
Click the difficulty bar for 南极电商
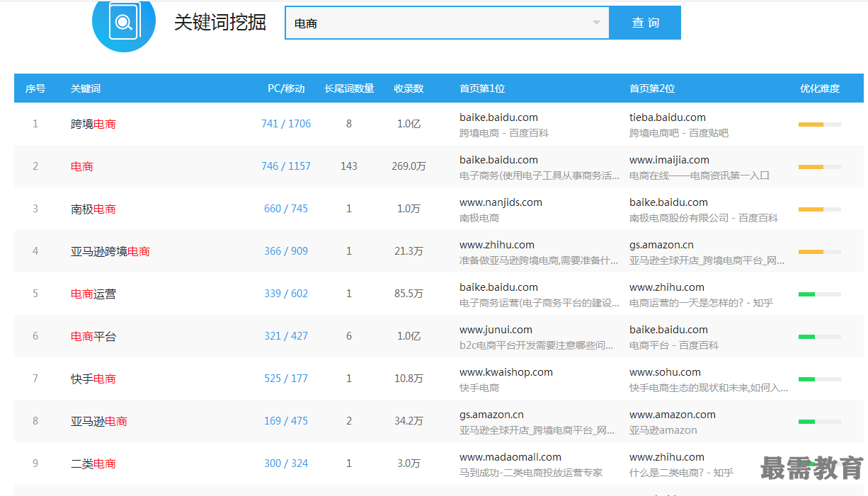click(x=820, y=209)
